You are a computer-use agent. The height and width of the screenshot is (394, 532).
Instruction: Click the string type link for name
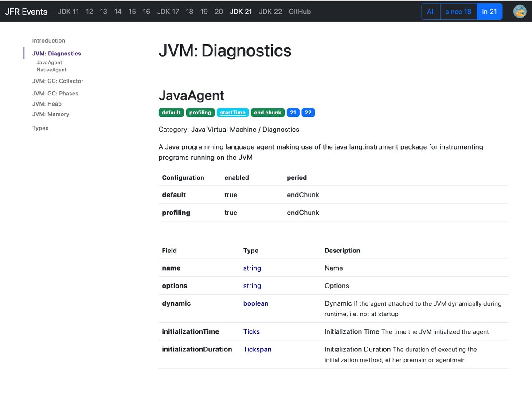coord(252,268)
